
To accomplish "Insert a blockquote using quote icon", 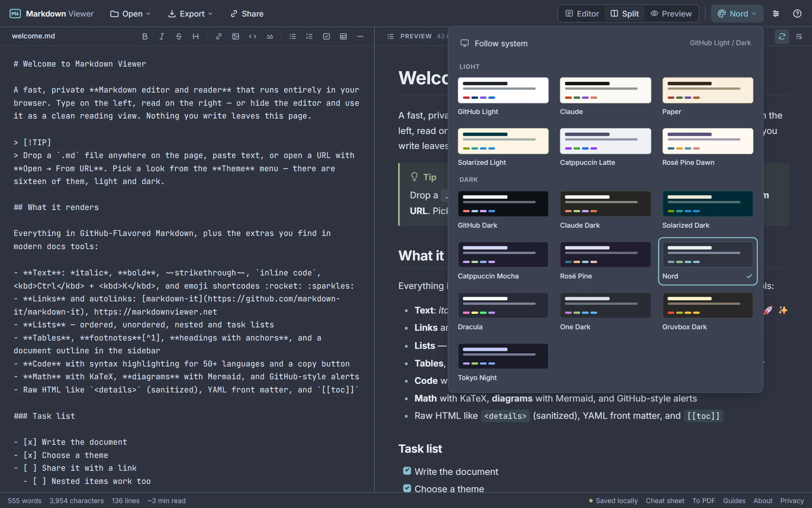I will pos(270,37).
